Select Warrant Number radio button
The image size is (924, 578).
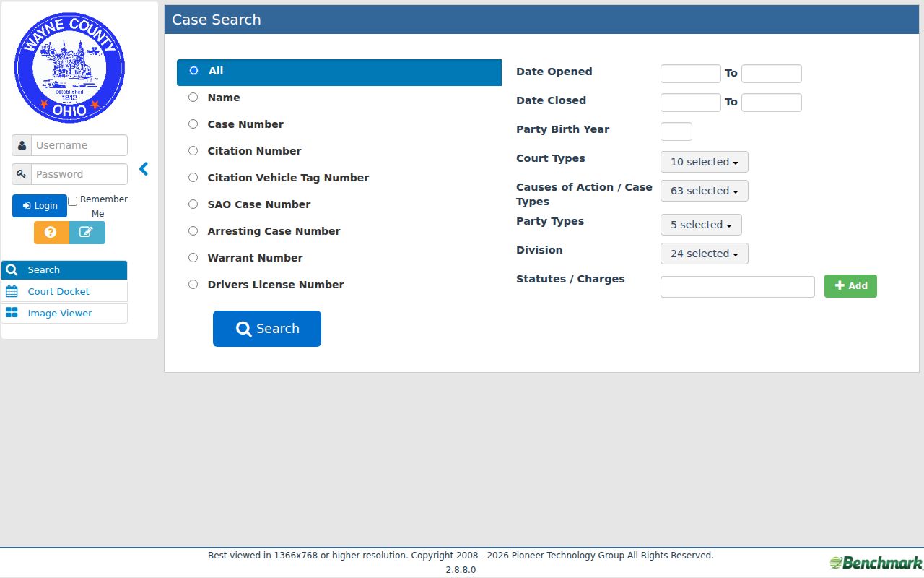click(x=193, y=258)
